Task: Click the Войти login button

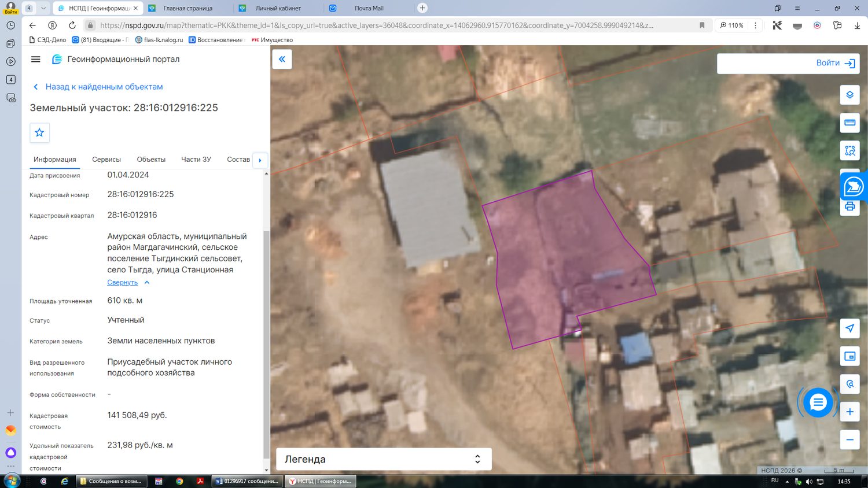Action: (836, 63)
